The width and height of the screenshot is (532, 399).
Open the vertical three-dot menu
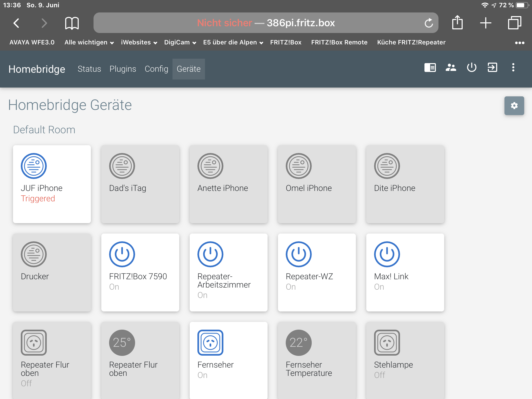coord(513,68)
